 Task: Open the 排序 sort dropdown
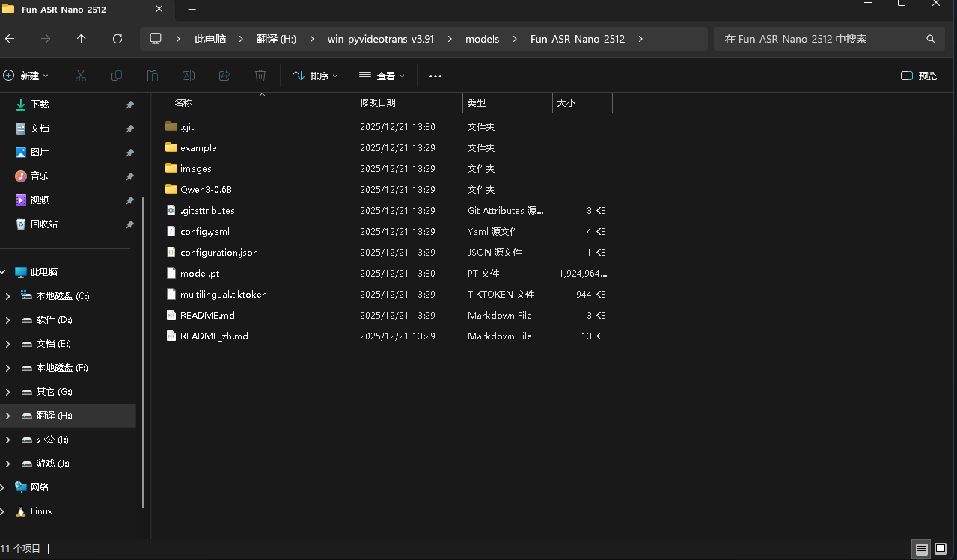tap(315, 76)
